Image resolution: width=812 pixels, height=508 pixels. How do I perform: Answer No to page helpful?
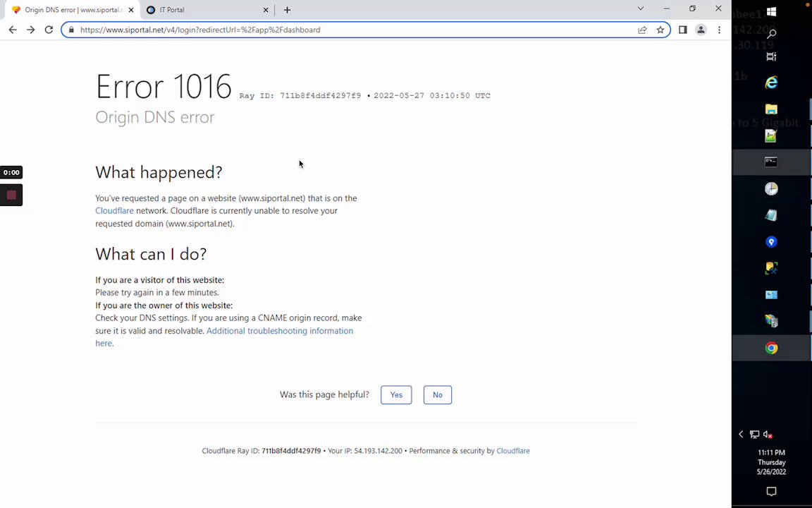pos(438,395)
